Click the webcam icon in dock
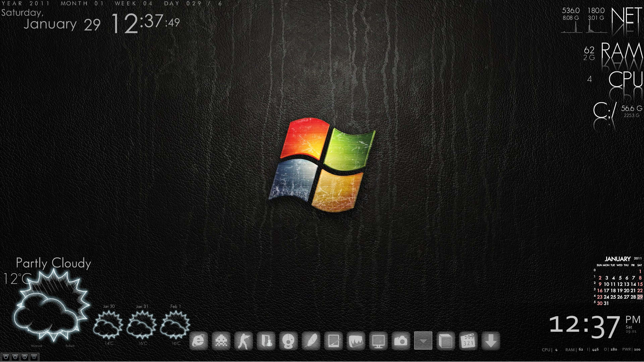Viewport: 644px width, 362px height. (x=288, y=341)
